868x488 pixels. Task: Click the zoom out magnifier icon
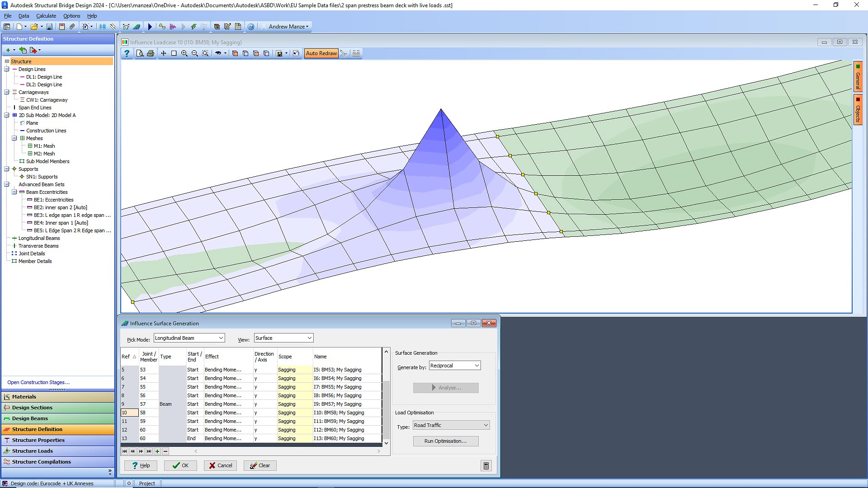coord(195,53)
